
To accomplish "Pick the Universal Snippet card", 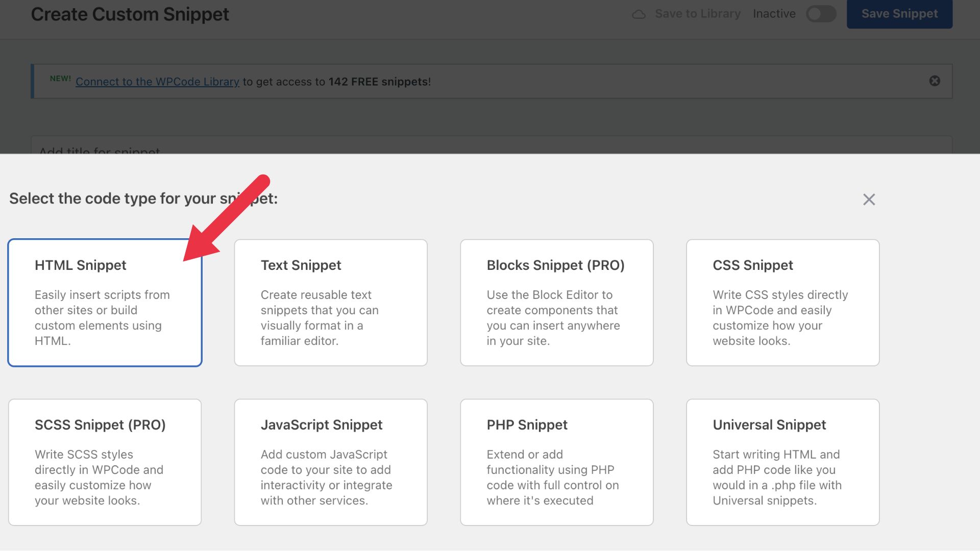I will (x=783, y=462).
